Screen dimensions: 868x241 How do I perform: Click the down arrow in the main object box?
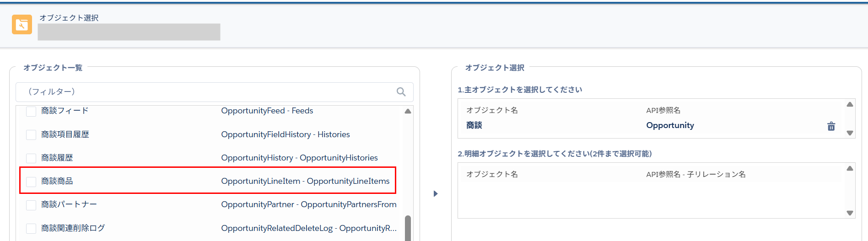pyautogui.click(x=850, y=133)
